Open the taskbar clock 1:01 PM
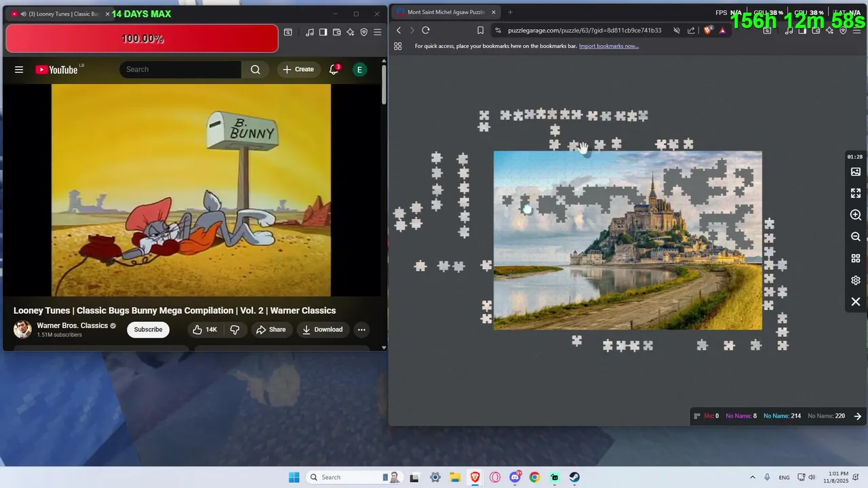This screenshot has height=488, width=868. pyautogui.click(x=839, y=477)
